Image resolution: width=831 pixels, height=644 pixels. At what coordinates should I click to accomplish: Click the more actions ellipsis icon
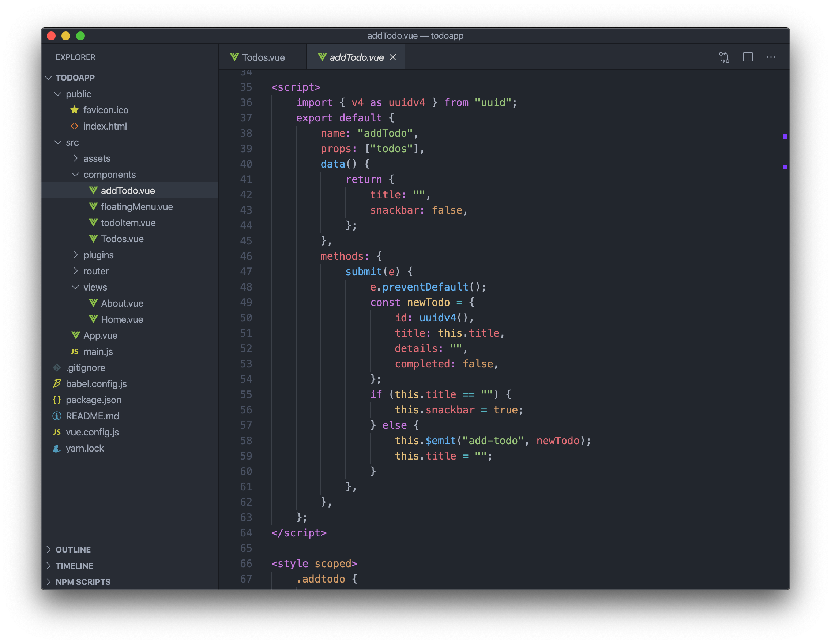tap(774, 57)
